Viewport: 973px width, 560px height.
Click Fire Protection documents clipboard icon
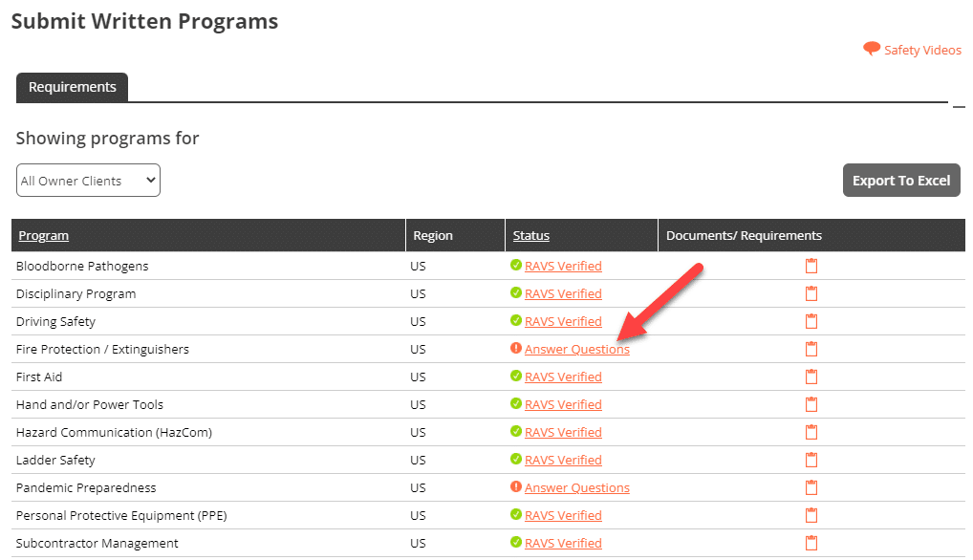[x=811, y=349]
